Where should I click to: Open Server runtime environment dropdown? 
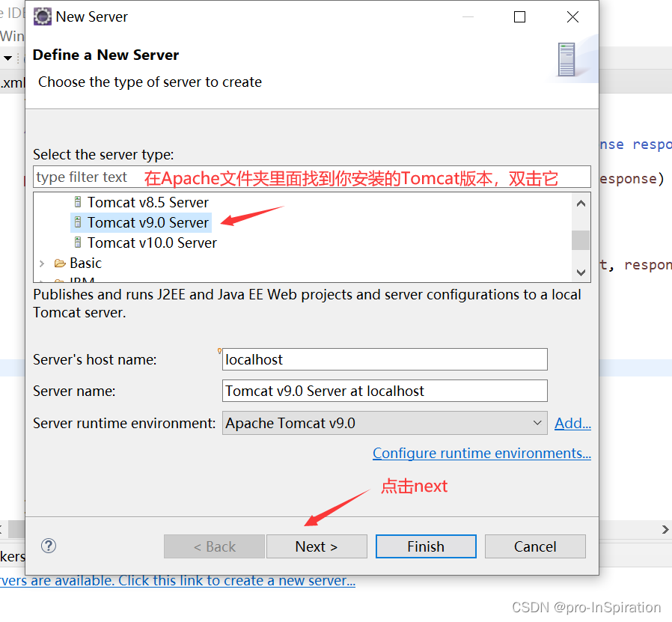385,423
